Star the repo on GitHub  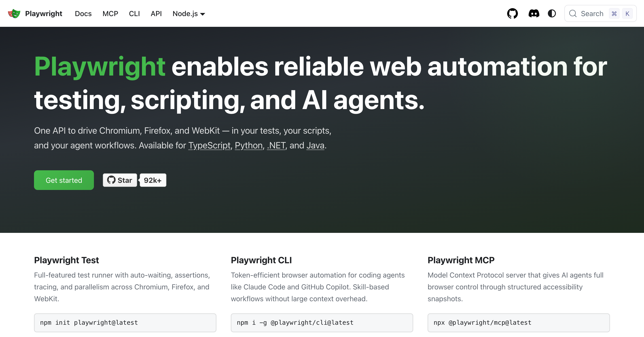pyautogui.click(x=120, y=180)
